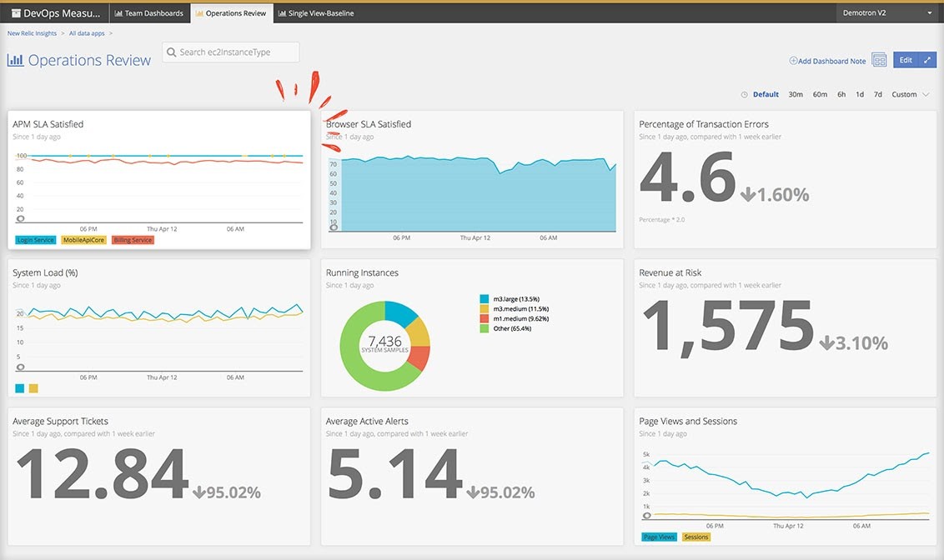Switch to the Team Dashboards tab
Screen dimensions: 944x560
[x=149, y=12]
